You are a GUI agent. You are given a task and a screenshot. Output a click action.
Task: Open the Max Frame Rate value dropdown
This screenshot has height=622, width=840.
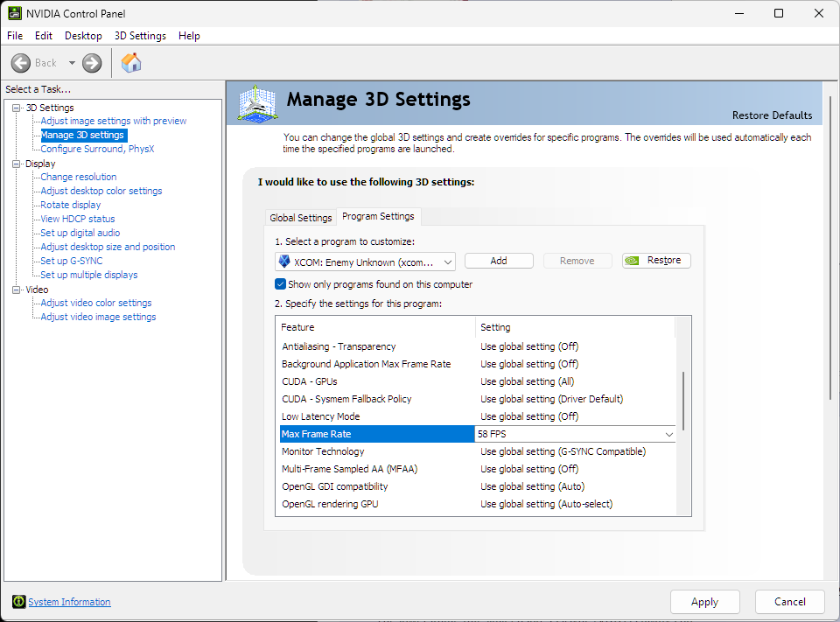coord(669,435)
